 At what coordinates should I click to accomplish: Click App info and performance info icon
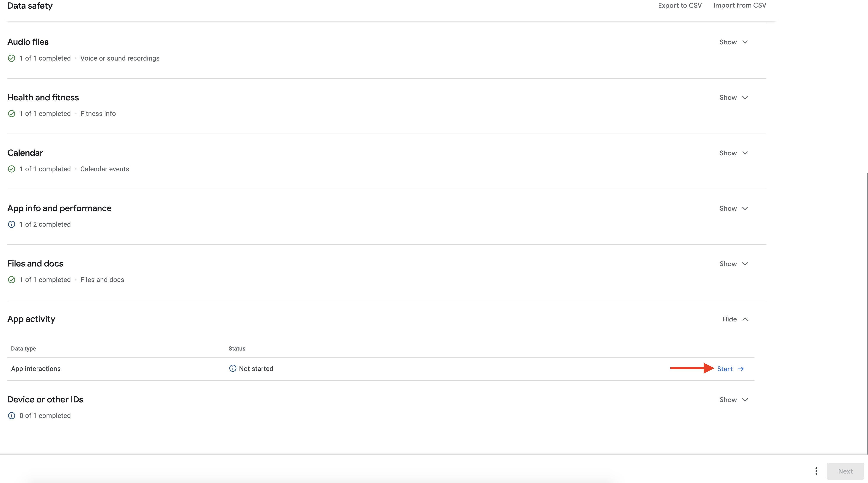point(11,224)
